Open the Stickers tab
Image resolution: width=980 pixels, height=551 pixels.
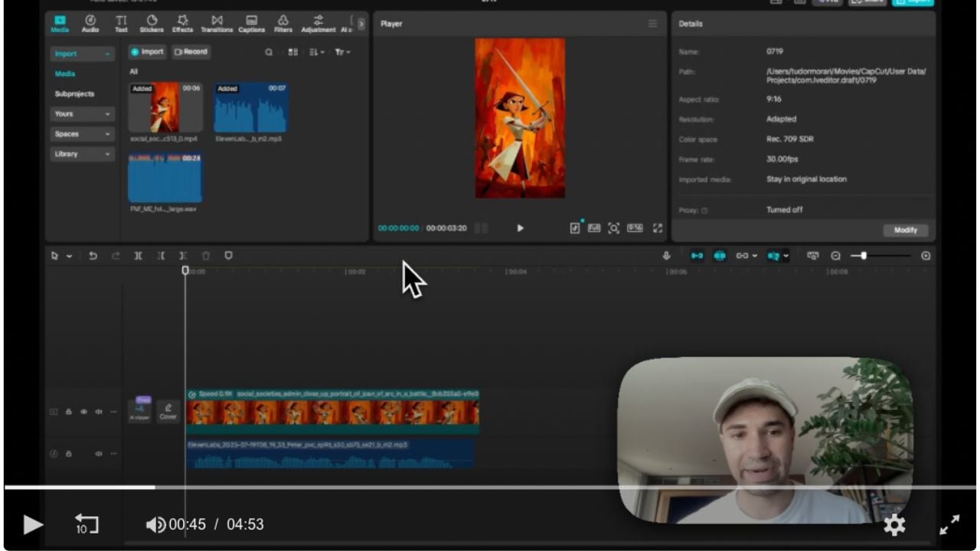pyautogui.click(x=152, y=24)
